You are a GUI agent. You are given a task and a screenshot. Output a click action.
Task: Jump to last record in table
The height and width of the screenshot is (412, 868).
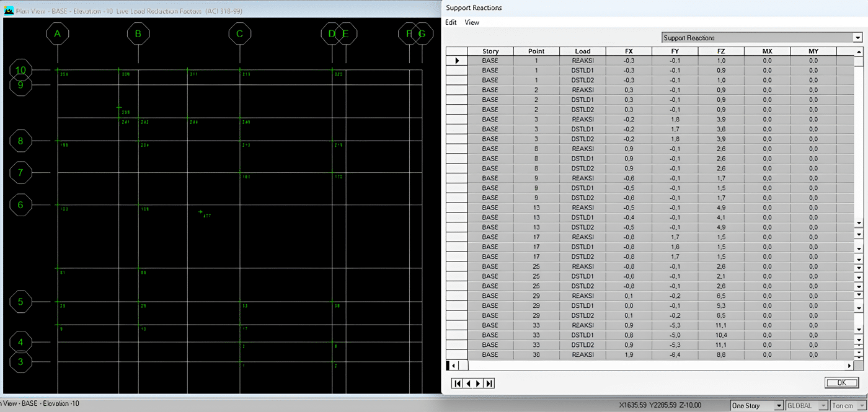(489, 384)
